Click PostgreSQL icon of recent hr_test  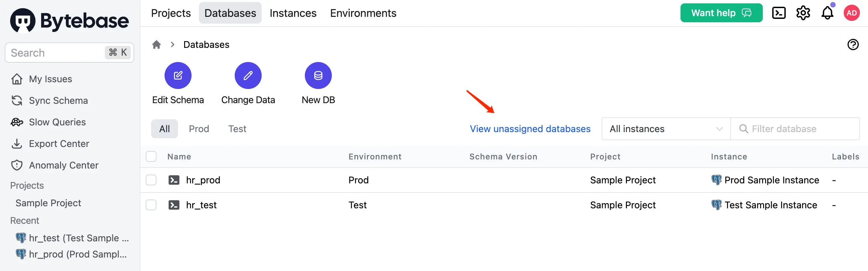(21, 238)
